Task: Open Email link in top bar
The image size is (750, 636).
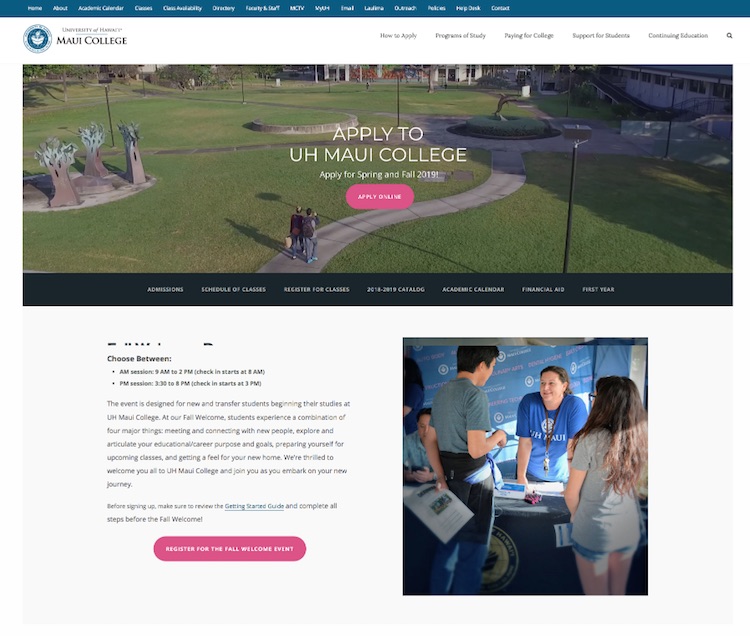Action: click(347, 8)
